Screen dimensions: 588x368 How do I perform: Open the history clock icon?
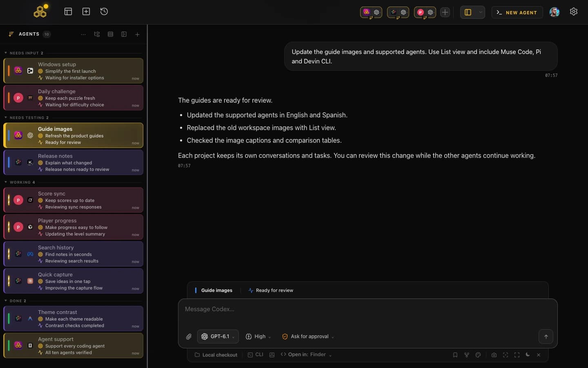[104, 11]
